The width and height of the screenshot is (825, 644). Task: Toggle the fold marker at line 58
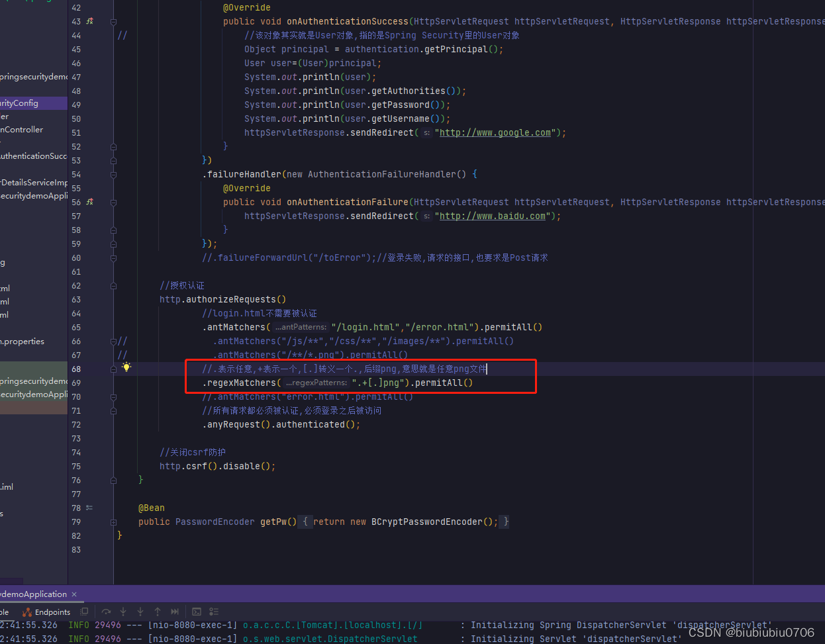click(x=113, y=230)
